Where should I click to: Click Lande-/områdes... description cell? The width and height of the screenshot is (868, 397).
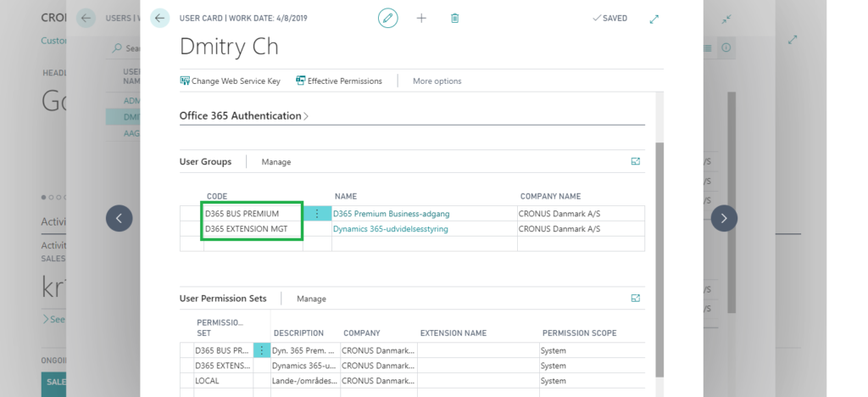click(x=305, y=381)
